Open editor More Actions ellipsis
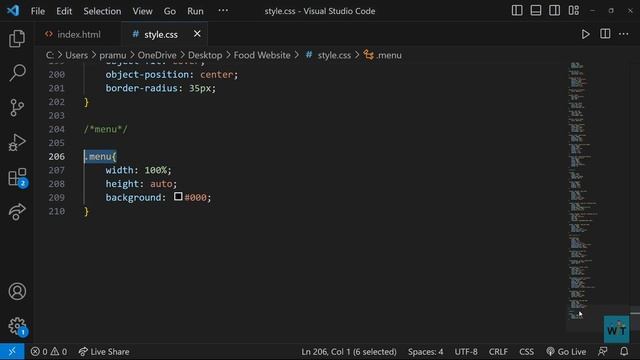640x360 pixels. 623,34
